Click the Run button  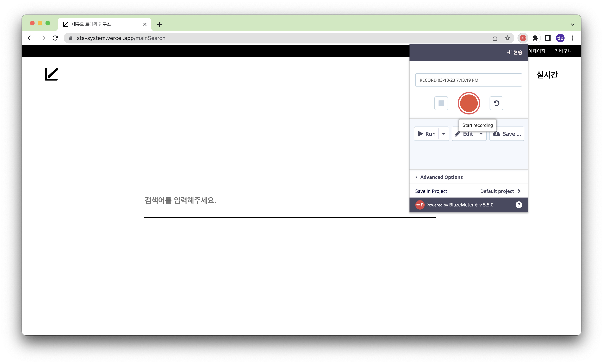pyautogui.click(x=427, y=134)
